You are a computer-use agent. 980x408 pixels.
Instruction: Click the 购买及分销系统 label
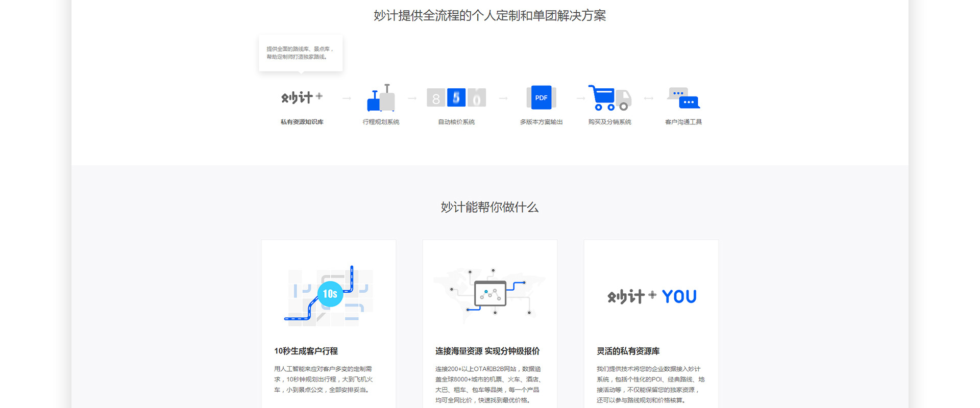click(609, 122)
